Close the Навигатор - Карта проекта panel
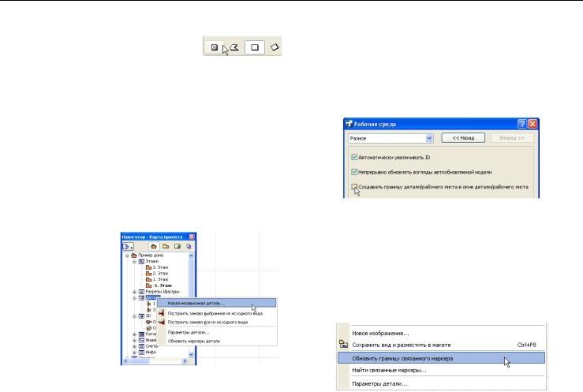Image resolution: width=583 pixels, height=392 pixels. pyautogui.click(x=192, y=237)
